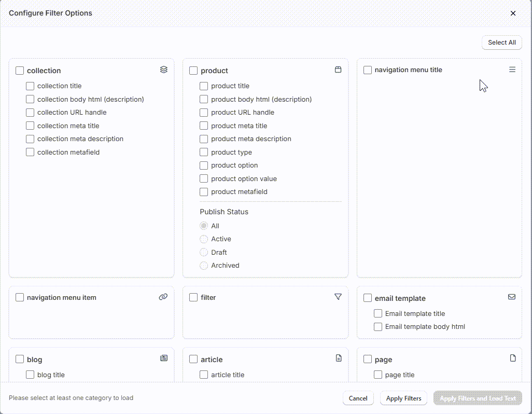Check the collection URL handle option

(x=30, y=113)
